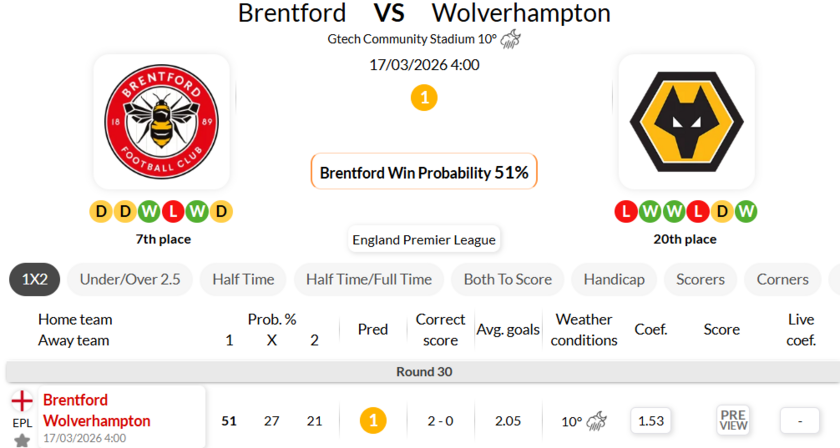840x448 pixels.
Task: Click the Brentford club crest logo
Action: 161,122
